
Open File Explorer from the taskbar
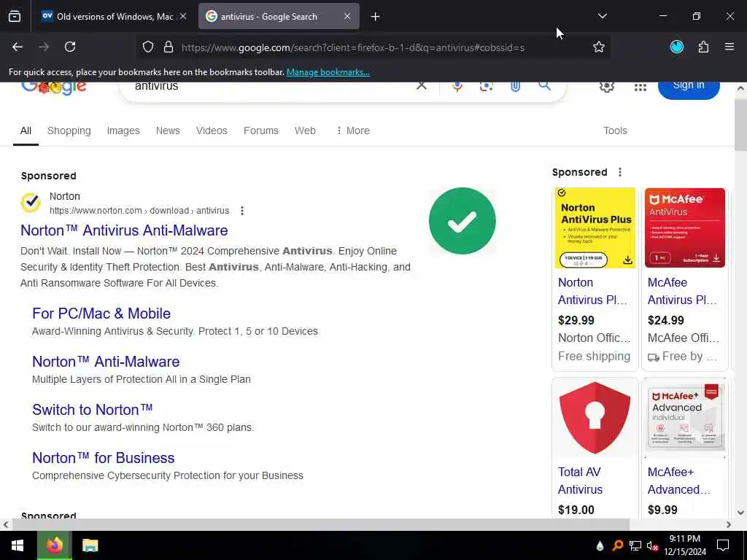(90, 545)
